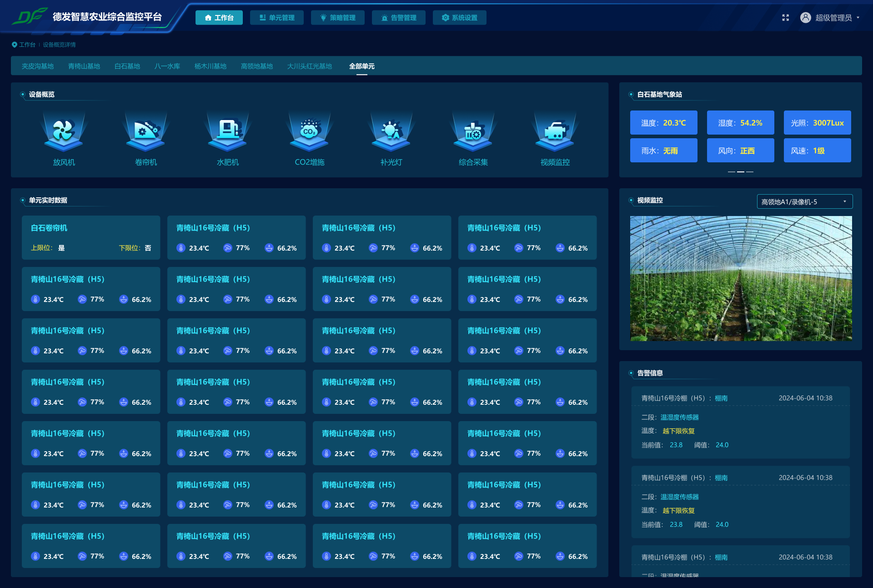Open the 告警管理 navigation menu

[x=398, y=18]
